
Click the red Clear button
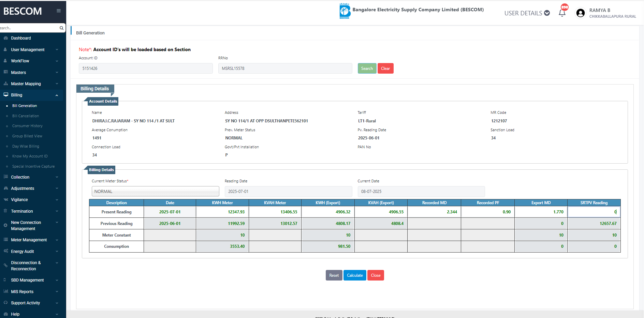tap(385, 68)
